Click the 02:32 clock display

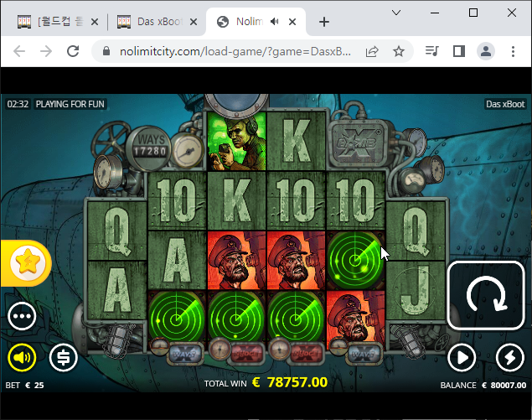pos(18,104)
